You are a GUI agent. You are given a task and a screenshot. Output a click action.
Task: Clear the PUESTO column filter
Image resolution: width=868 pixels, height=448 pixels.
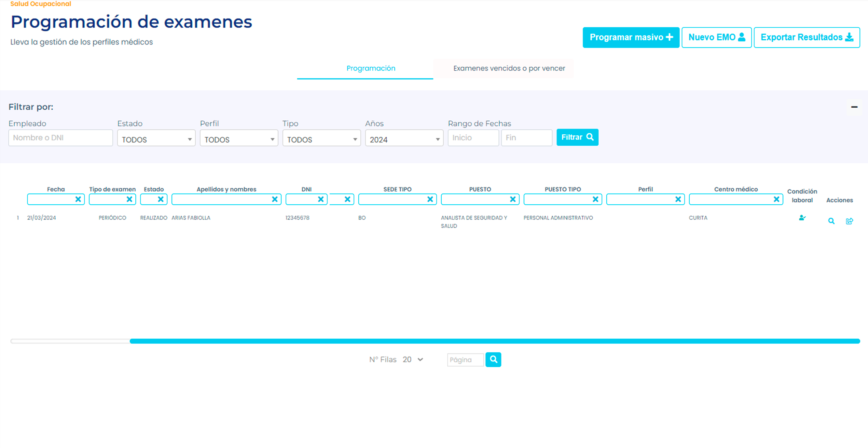(x=513, y=199)
